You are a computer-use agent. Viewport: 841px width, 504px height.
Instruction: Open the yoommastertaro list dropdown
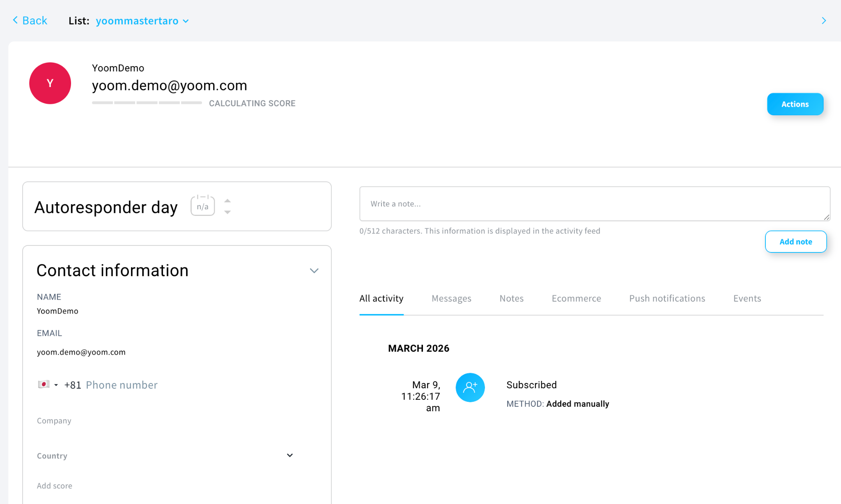click(142, 21)
